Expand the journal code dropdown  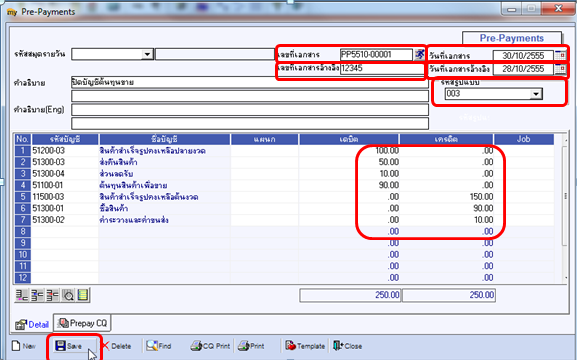[147, 54]
